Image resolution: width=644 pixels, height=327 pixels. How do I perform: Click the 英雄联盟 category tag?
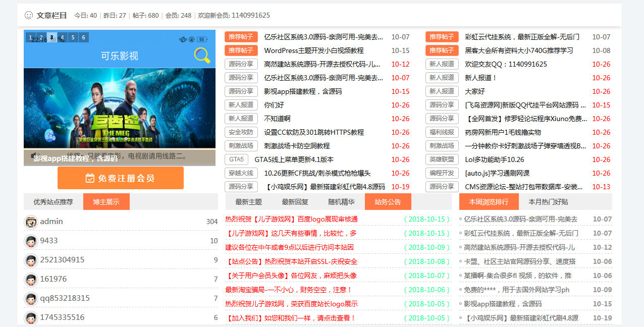pyautogui.click(x=442, y=159)
